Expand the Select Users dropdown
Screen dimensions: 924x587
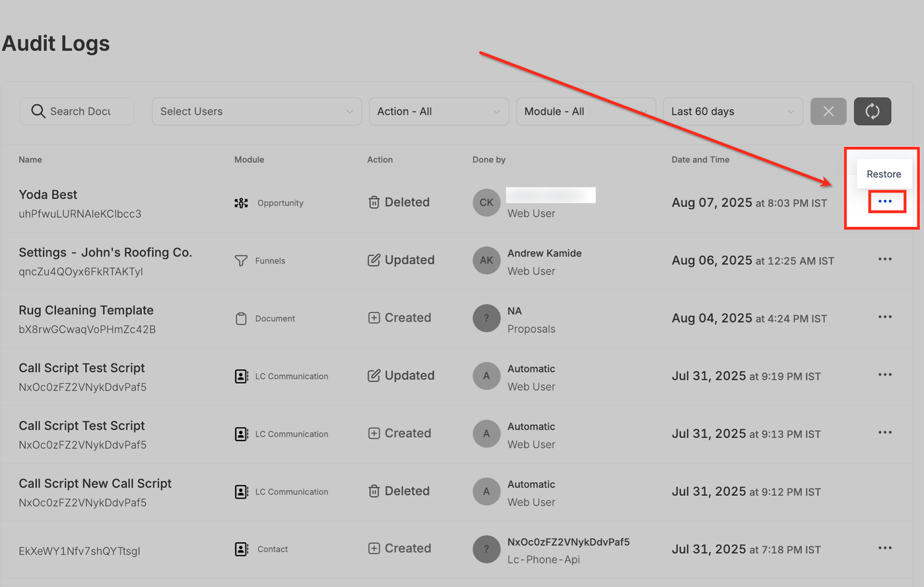(257, 111)
